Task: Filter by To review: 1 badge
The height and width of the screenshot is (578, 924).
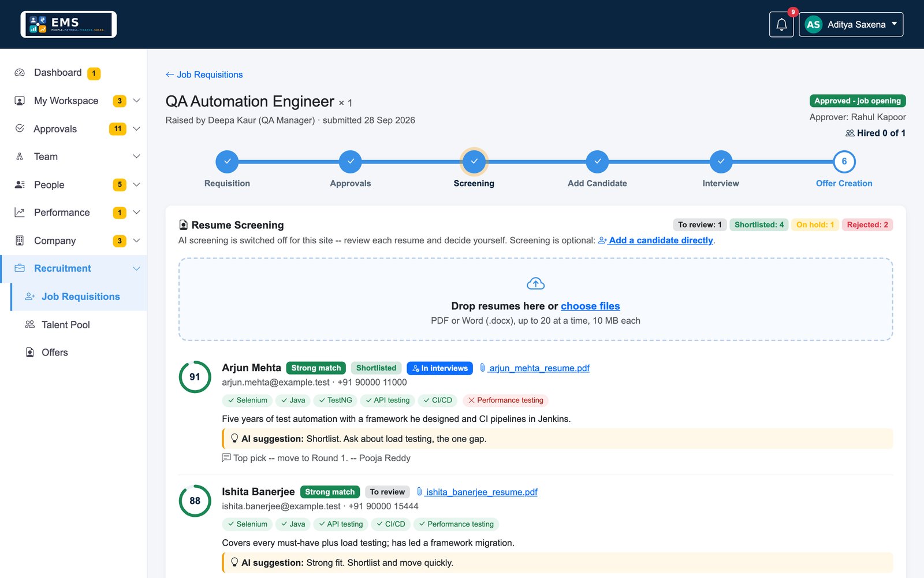Action: 699,225
